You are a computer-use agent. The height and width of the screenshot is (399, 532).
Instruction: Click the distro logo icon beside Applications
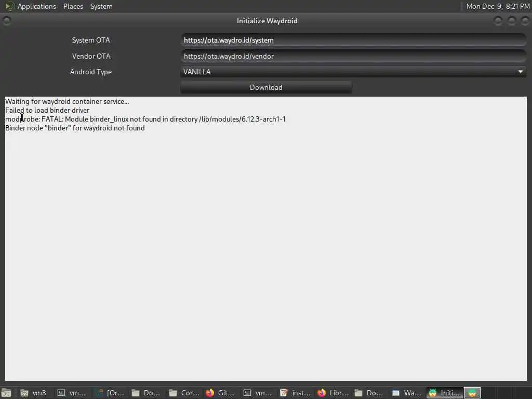[x=9, y=6]
